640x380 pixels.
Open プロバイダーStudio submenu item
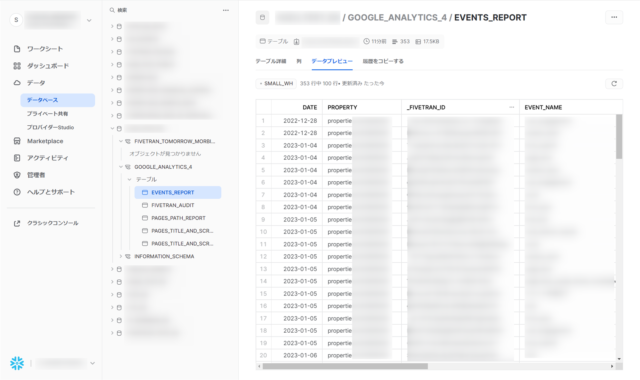[50, 127]
